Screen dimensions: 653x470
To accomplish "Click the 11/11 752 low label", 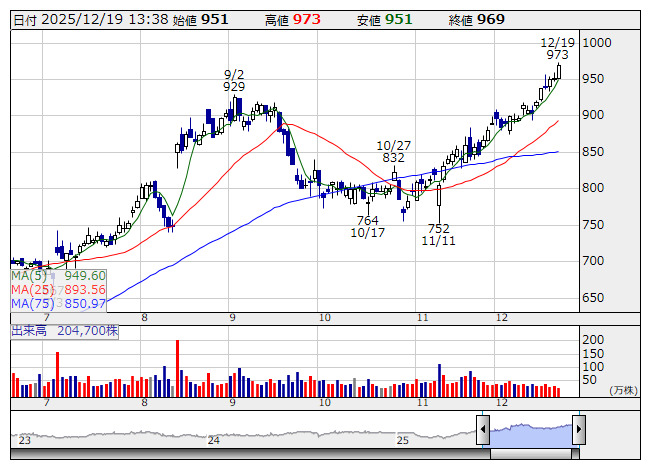I will [x=439, y=234].
